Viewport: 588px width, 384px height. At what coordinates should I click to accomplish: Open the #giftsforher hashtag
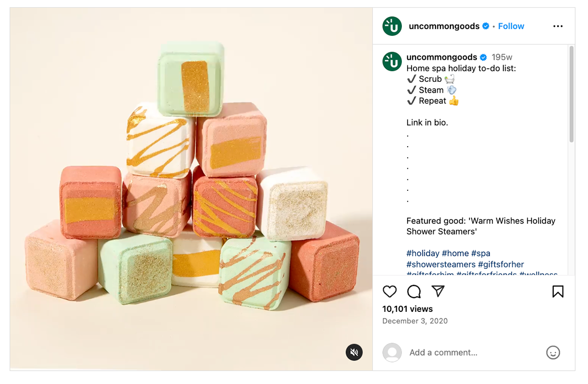[501, 264]
